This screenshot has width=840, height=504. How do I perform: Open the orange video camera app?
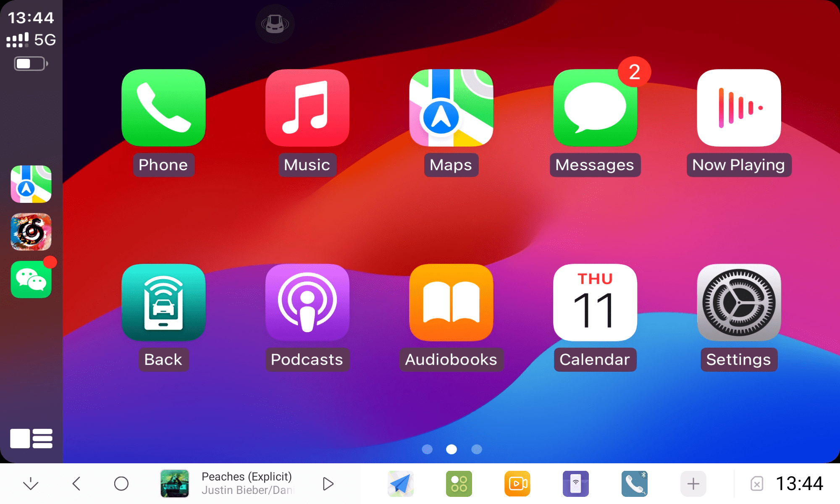[x=517, y=484]
